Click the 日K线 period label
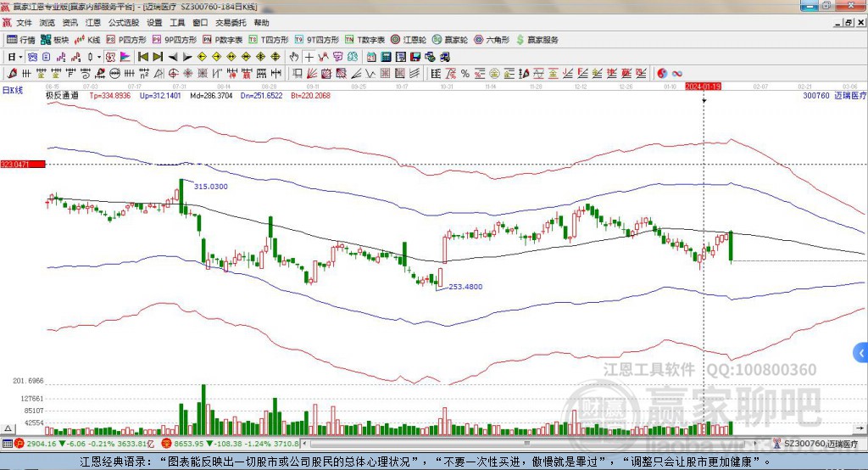Viewport: 868px width, 470px height. click(x=13, y=90)
